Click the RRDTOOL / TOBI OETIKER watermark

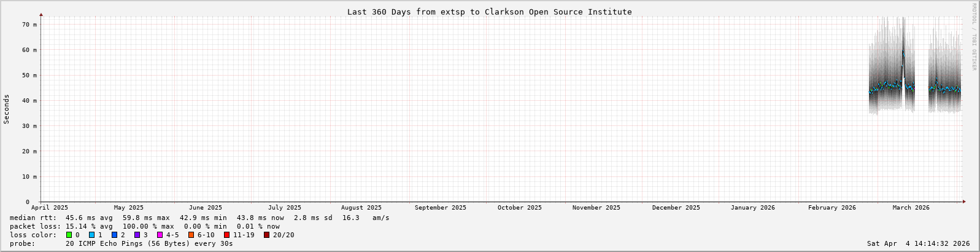pyautogui.click(x=974, y=37)
